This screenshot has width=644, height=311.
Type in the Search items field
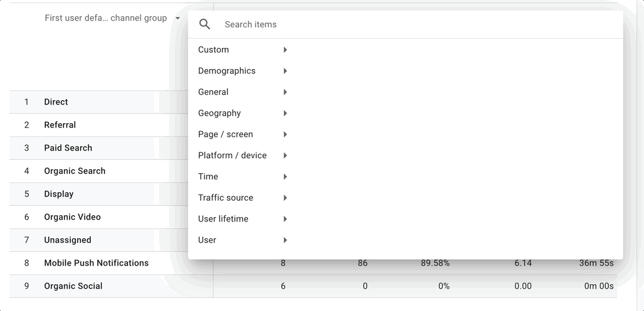click(x=373, y=24)
